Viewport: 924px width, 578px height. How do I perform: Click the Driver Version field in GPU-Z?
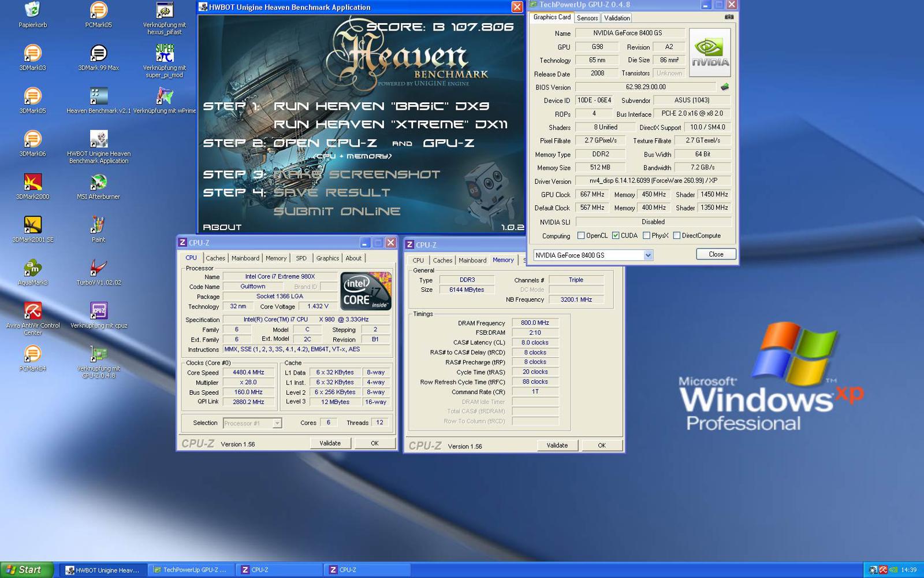(x=653, y=181)
